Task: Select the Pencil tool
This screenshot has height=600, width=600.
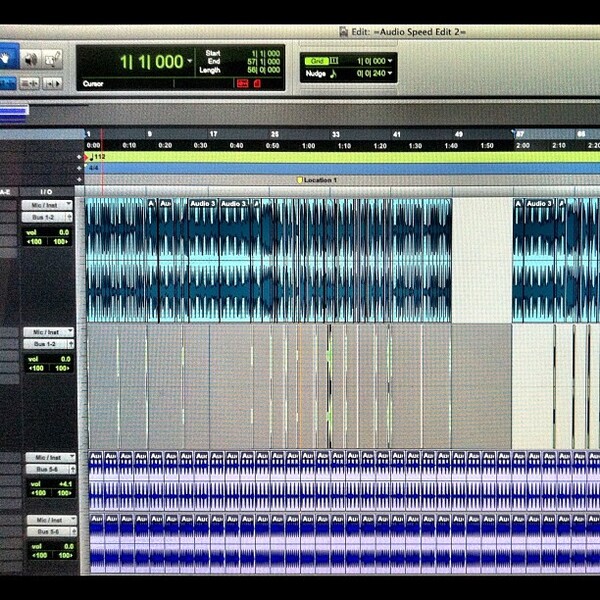Action: coord(52,59)
